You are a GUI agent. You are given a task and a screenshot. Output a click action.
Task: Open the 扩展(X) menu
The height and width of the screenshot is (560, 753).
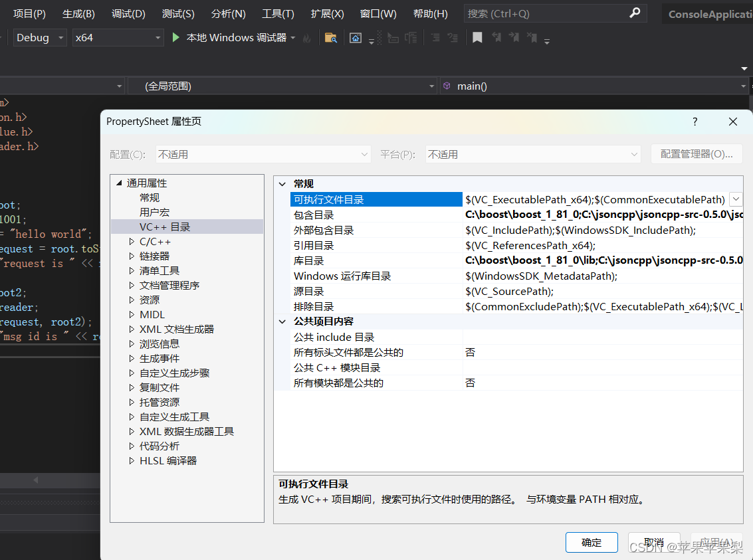pos(328,13)
